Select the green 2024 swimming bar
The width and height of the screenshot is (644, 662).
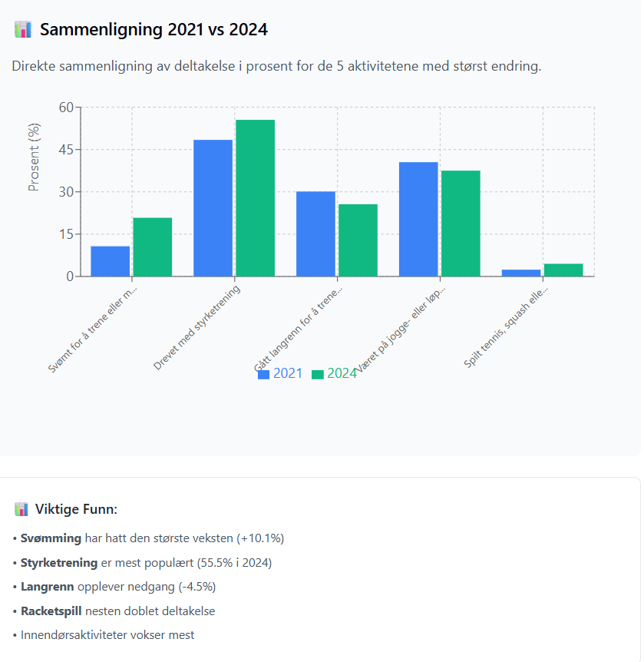pyautogui.click(x=152, y=247)
